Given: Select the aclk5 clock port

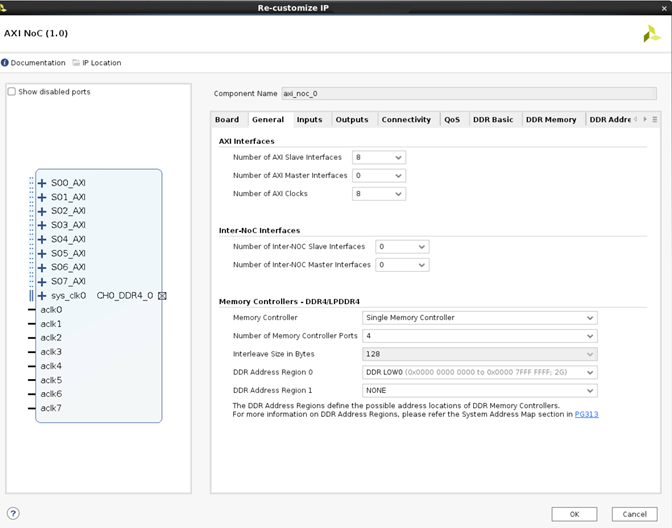Looking at the screenshot, I should coord(51,380).
